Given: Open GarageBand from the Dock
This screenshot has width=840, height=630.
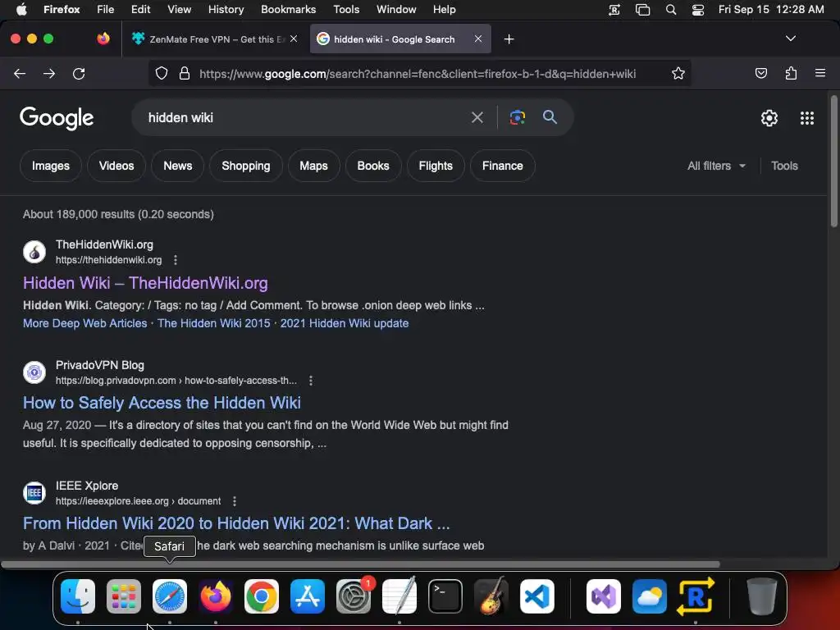Looking at the screenshot, I should click(491, 596).
